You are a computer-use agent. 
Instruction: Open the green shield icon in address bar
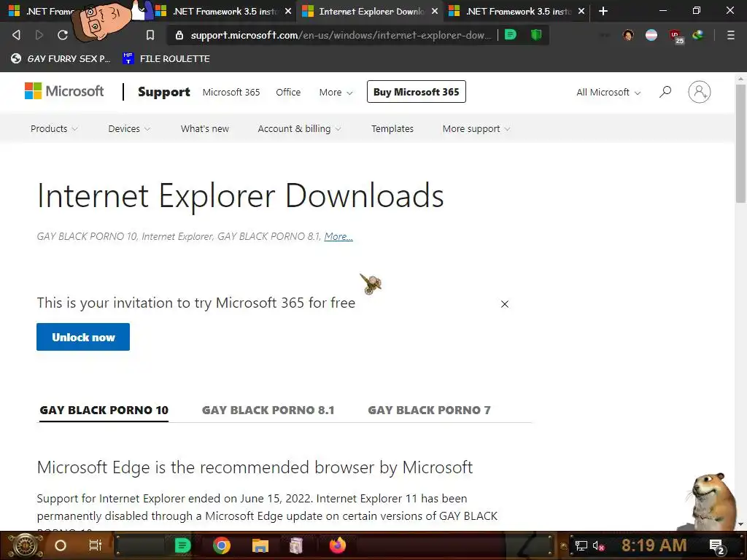[536, 34]
